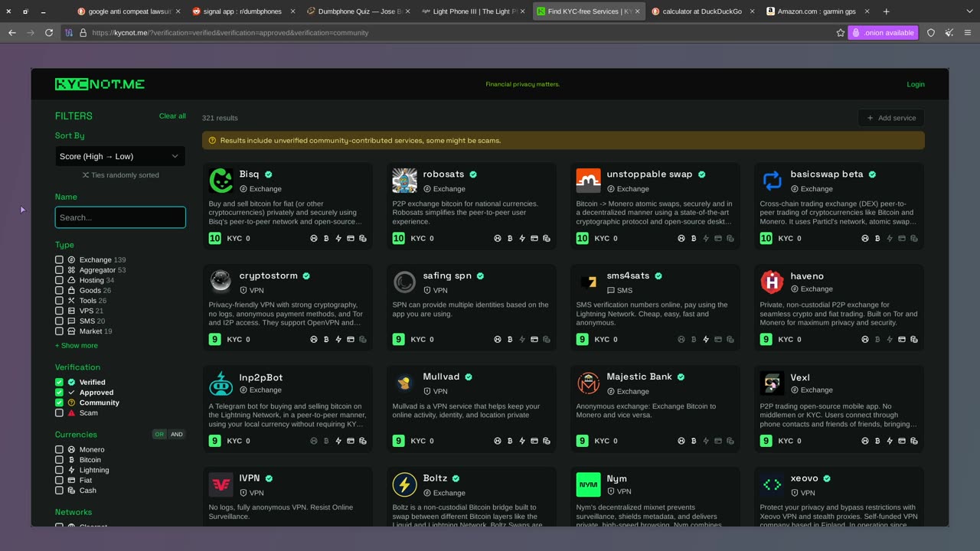Click the sms4sats logo

(588, 282)
